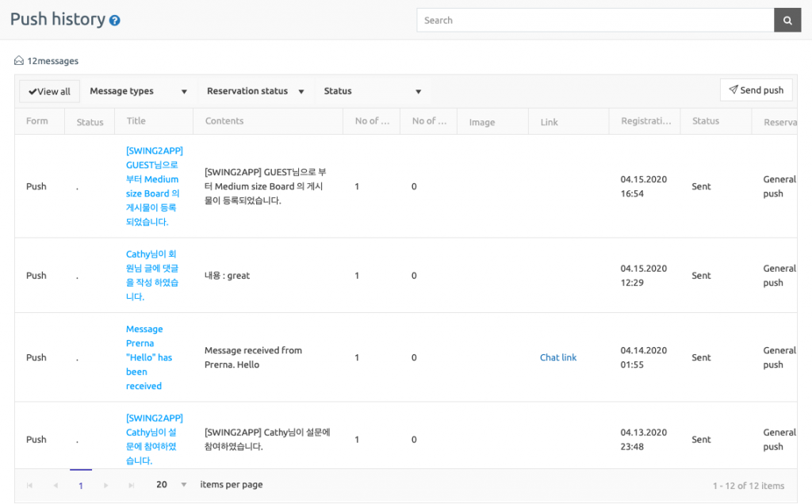Click the paper plane icon on Send push
The height and width of the screenshot is (504, 812).
734,90
